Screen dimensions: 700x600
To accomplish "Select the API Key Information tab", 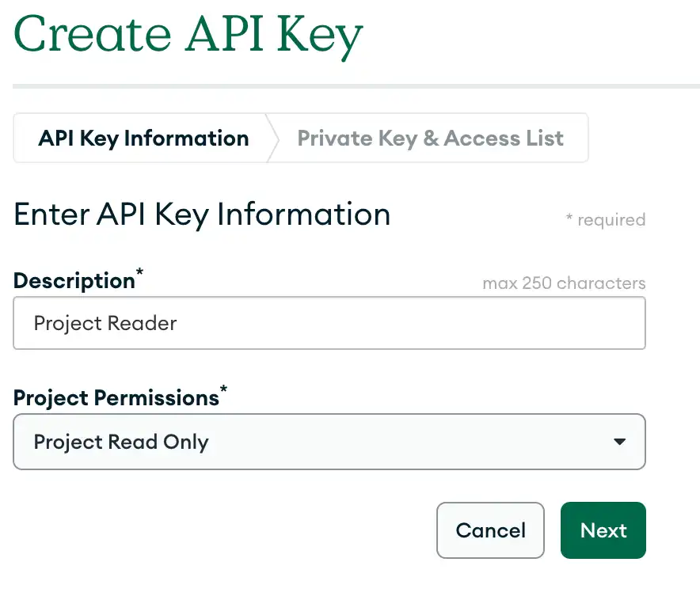I will click(143, 138).
